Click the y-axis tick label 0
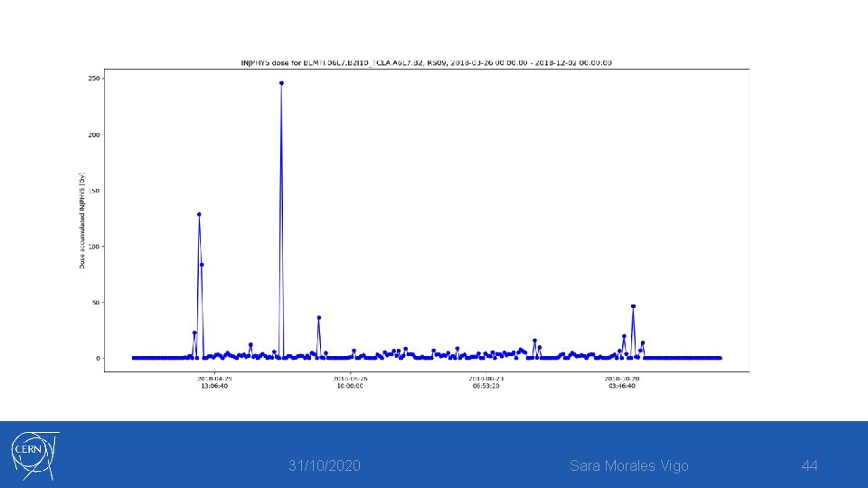 pos(98,359)
